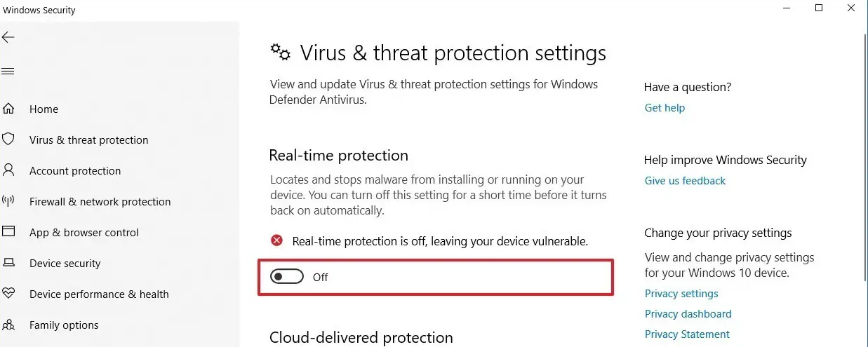
Task: Click the Account protection person icon
Action: 8,170
